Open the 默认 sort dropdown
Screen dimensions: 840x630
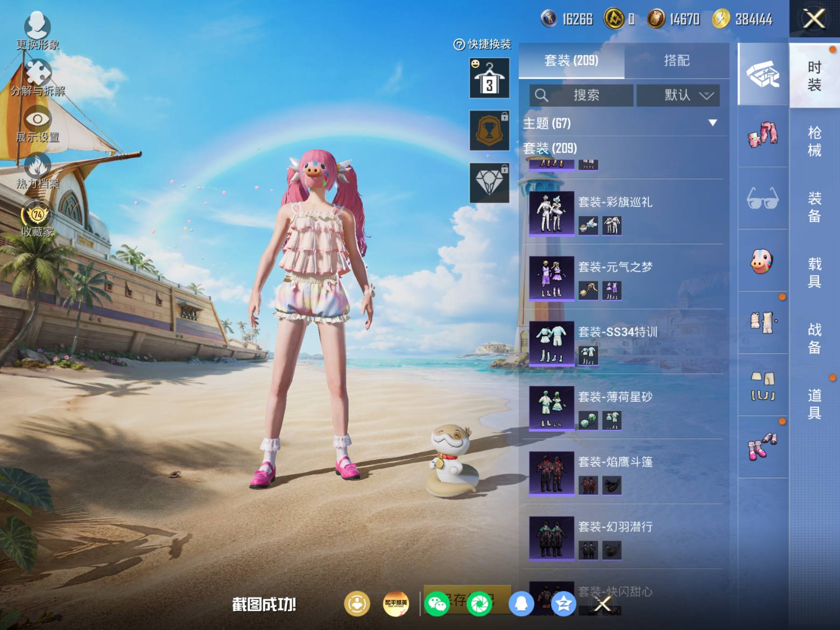[678, 95]
